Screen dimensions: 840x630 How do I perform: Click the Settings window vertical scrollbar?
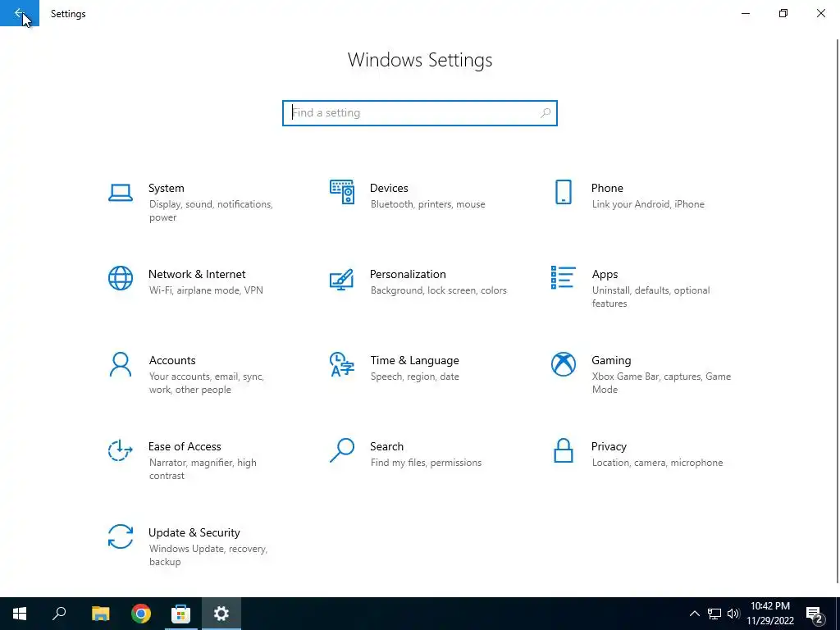pos(837,311)
